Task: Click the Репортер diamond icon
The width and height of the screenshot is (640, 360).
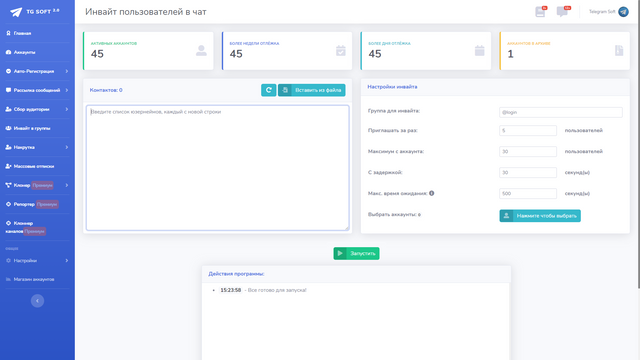Action: (x=8, y=204)
